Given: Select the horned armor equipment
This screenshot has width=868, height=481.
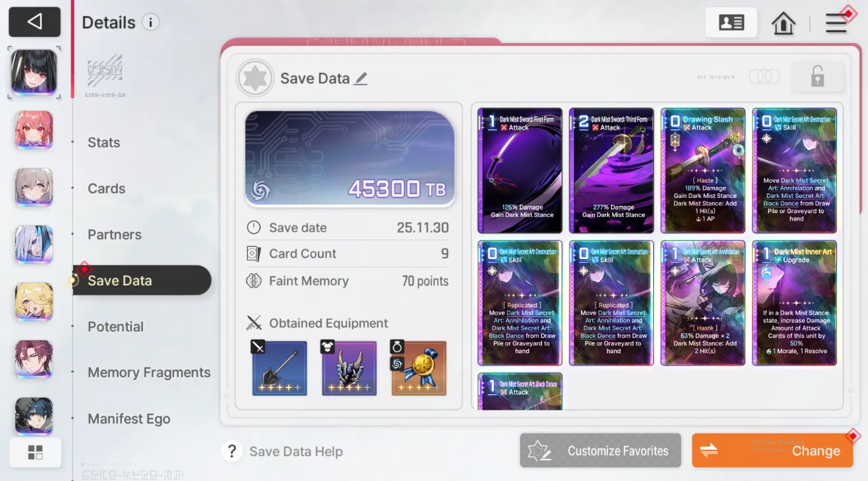Looking at the screenshot, I should 350,367.
